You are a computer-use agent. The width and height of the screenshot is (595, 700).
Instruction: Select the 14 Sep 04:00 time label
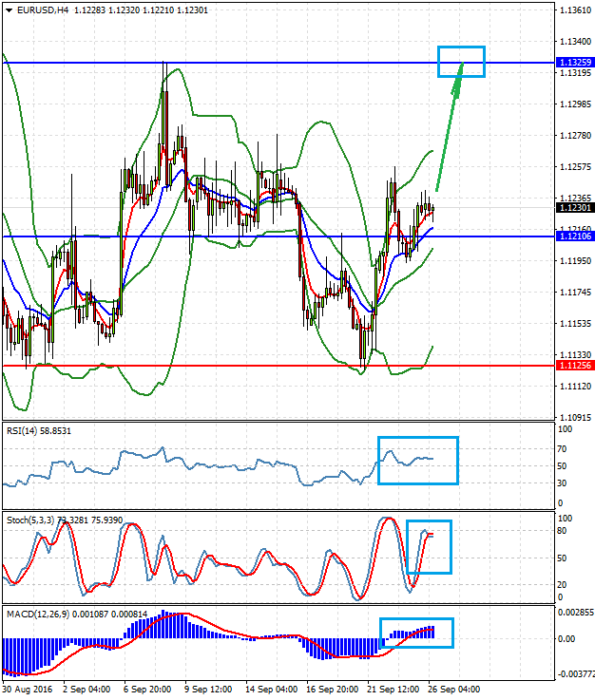272,689
